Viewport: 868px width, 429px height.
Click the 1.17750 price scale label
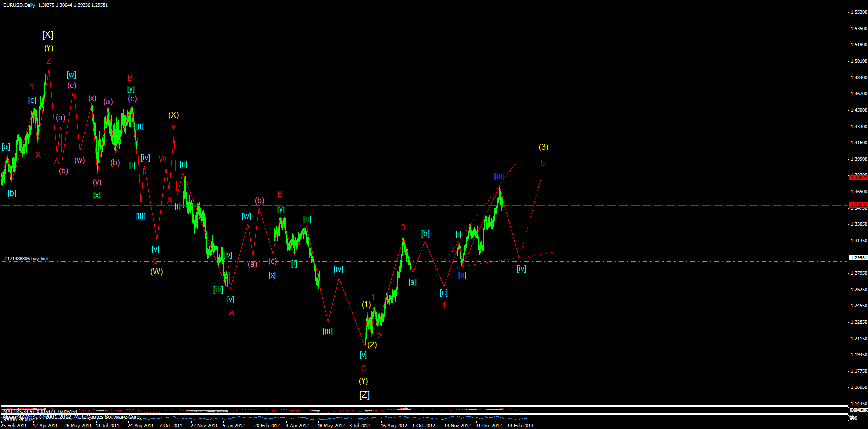(859, 371)
